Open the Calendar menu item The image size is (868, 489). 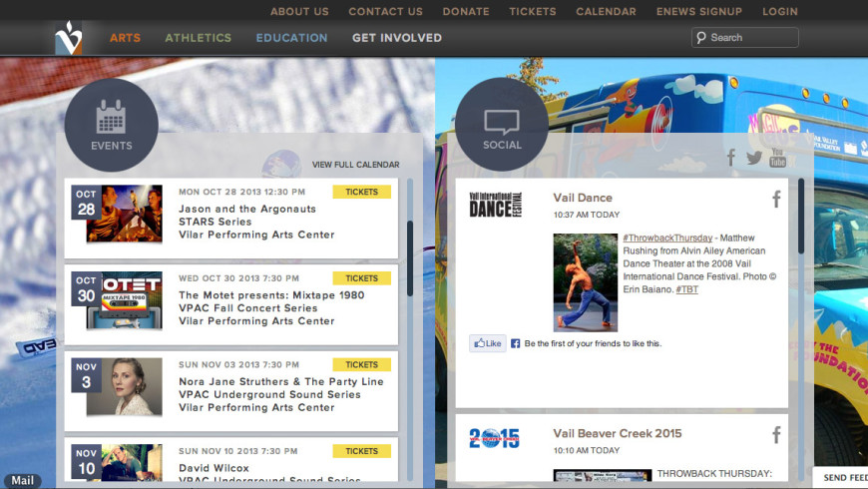point(606,12)
